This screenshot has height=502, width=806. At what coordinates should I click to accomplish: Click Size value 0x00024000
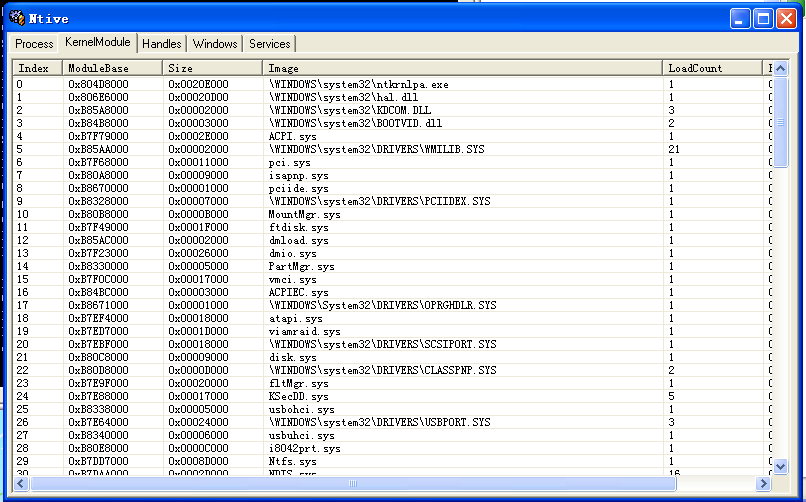pos(198,422)
